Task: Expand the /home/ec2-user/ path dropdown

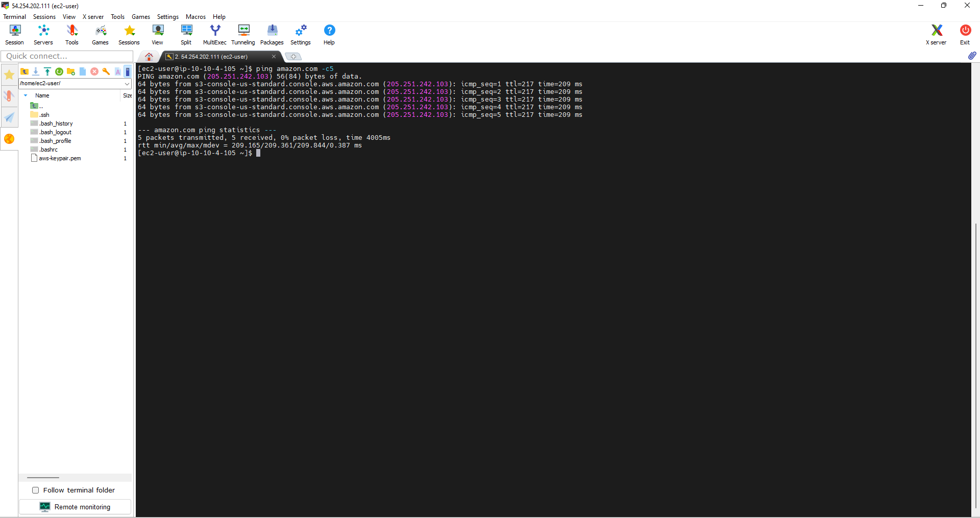Action: (x=127, y=84)
